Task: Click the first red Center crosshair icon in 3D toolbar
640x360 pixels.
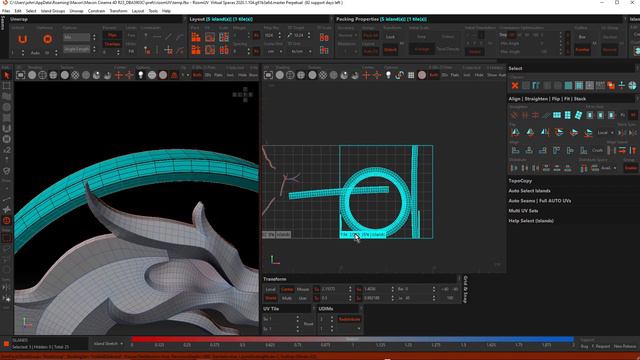Action: pyautogui.click(x=119, y=75)
